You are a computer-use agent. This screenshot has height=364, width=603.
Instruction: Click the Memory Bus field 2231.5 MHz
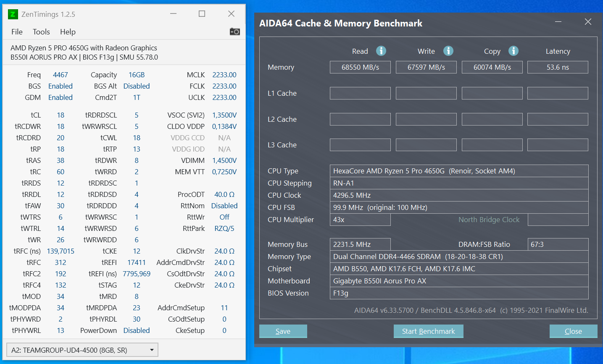pyautogui.click(x=360, y=244)
